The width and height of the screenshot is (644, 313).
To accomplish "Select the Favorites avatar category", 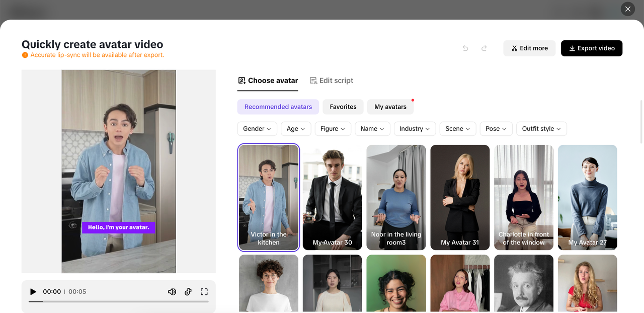I will click(x=343, y=107).
